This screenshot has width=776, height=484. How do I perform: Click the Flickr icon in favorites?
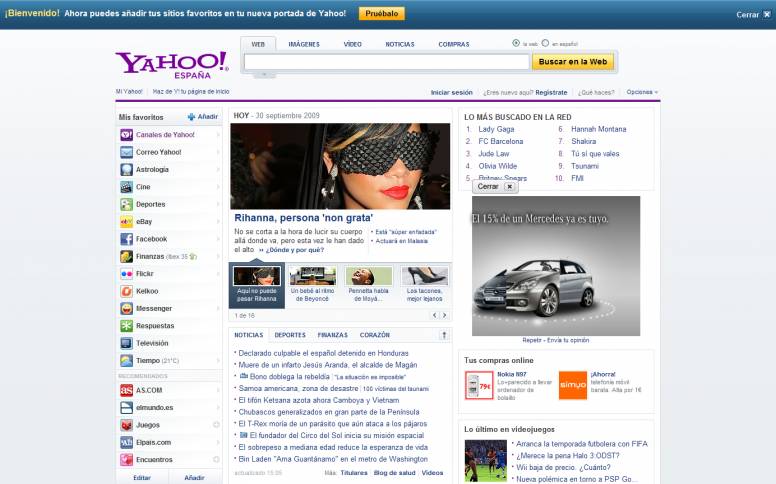point(126,273)
